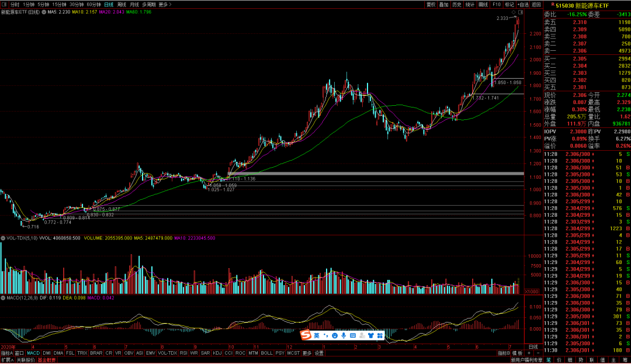631x364 pixels.
Task: Collapse the MACD(12,26,9) indicator header arrow
Action: tap(3, 298)
